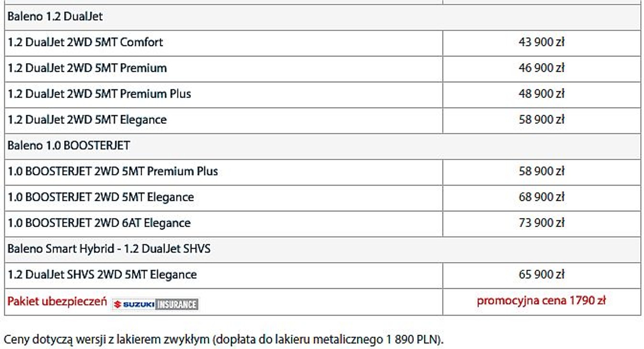The width and height of the screenshot is (644, 349).
Task: Select the Baleno 1.0 BOOSTERJET section header
Action: [x=322, y=146]
